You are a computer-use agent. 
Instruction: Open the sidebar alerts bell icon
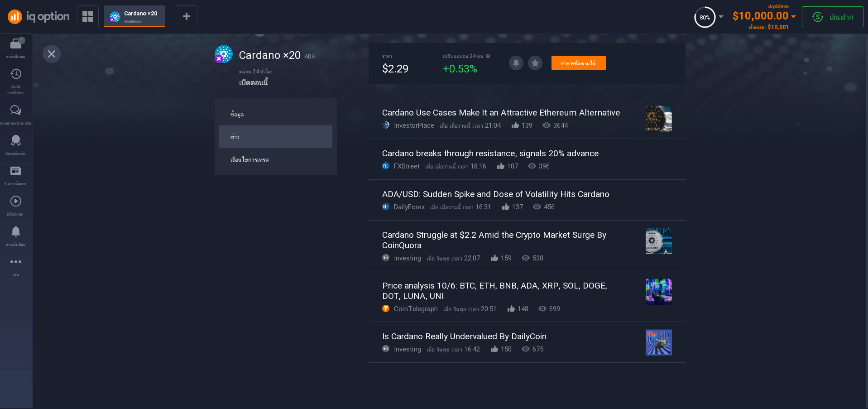tap(16, 232)
